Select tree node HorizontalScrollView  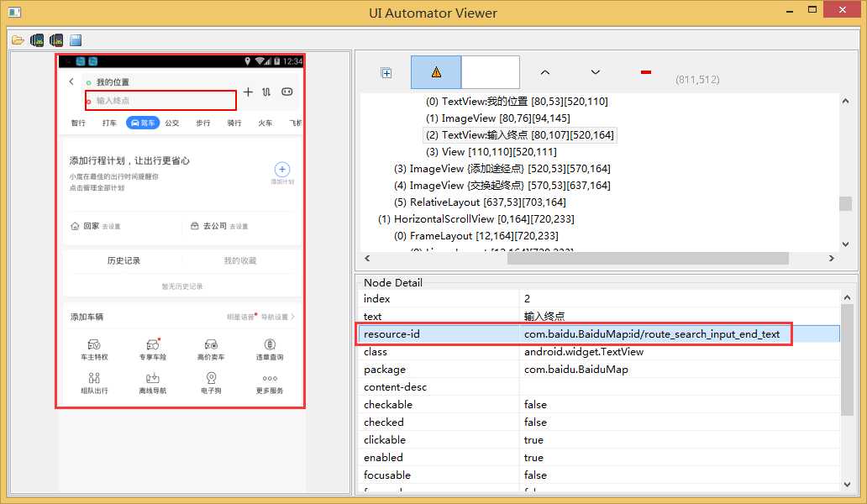(x=476, y=219)
